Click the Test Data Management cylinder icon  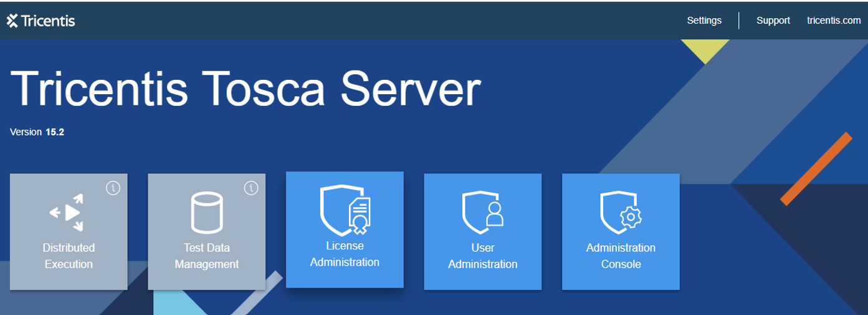[x=206, y=212]
